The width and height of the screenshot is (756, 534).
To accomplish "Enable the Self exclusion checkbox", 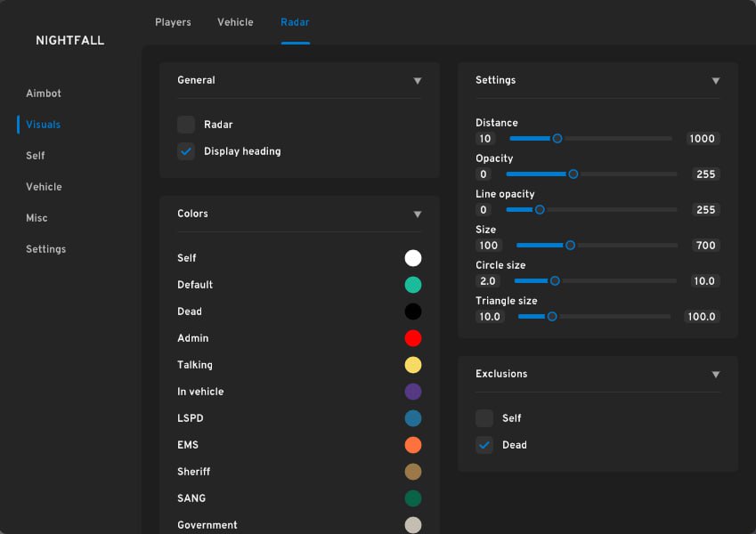I will [x=484, y=418].
